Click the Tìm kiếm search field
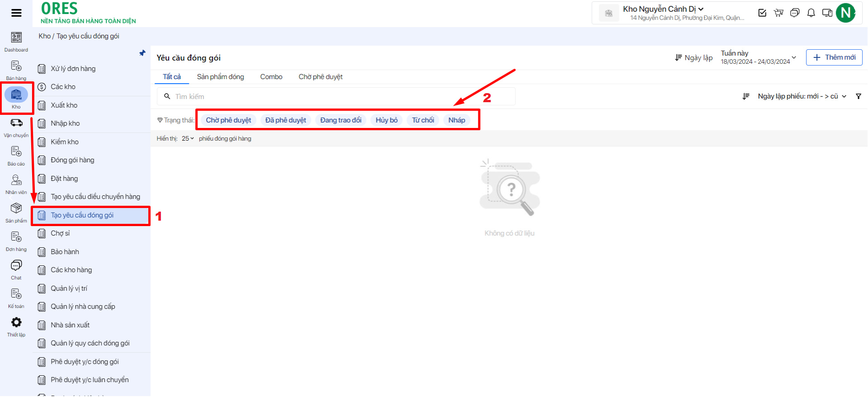868x397 pixels. [x=339, y=97]
